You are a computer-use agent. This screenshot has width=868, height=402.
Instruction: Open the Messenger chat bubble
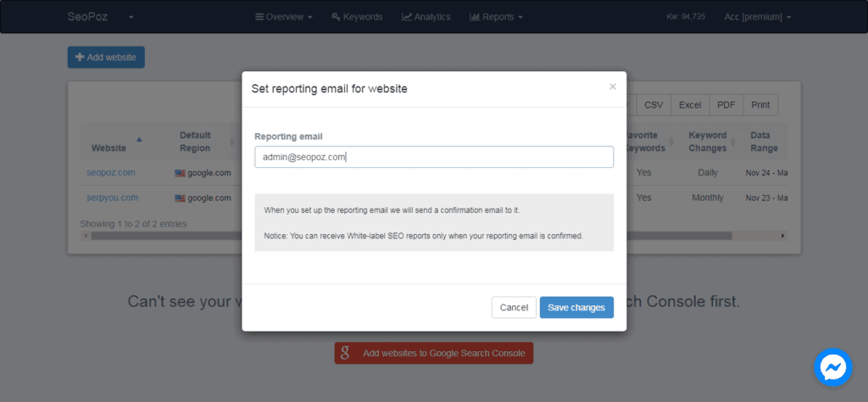(833, 367)
